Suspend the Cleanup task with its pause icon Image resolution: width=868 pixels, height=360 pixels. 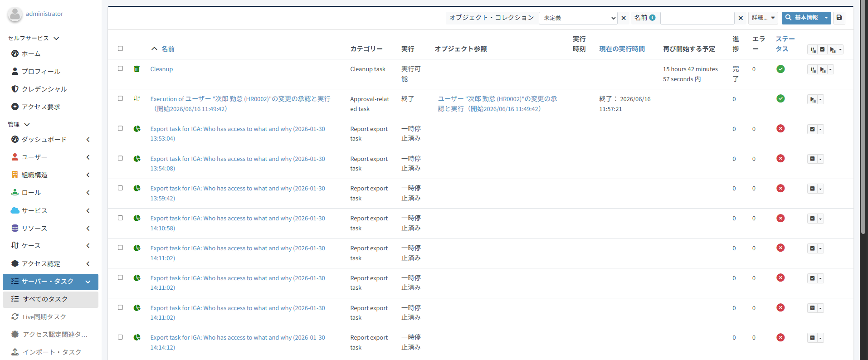point(813,69)
